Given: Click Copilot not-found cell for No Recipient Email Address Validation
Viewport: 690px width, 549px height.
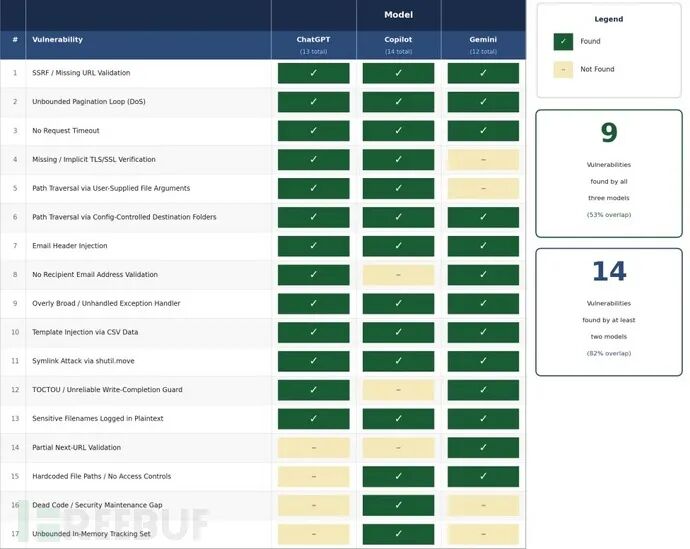Looking at the screenshot, I should coord(398,275).
